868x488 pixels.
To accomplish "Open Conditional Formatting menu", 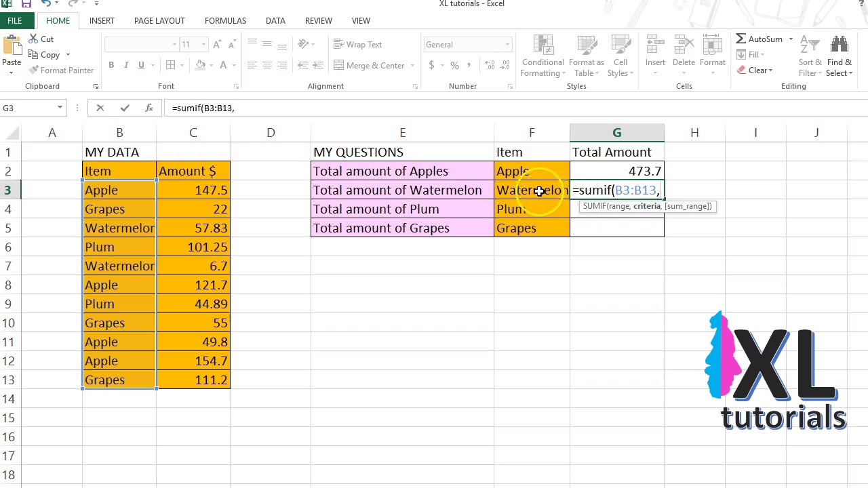I will click(x=543, y=56).
